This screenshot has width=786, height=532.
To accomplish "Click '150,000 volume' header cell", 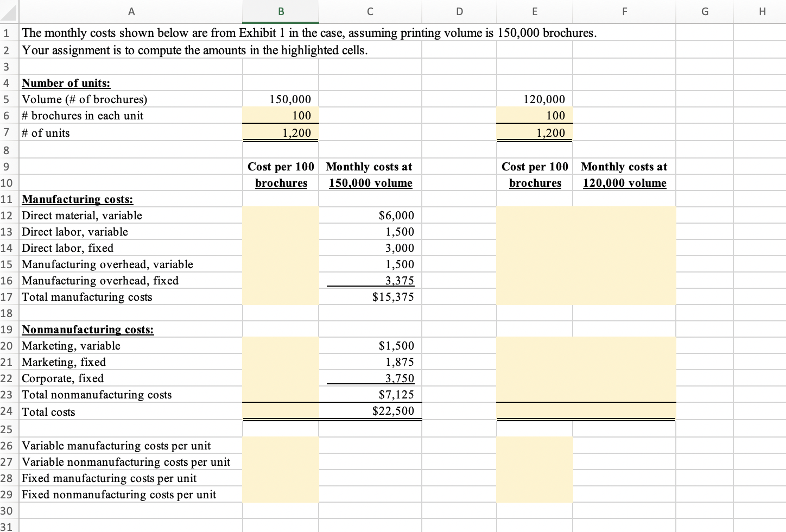I will (x=371, y=183).
